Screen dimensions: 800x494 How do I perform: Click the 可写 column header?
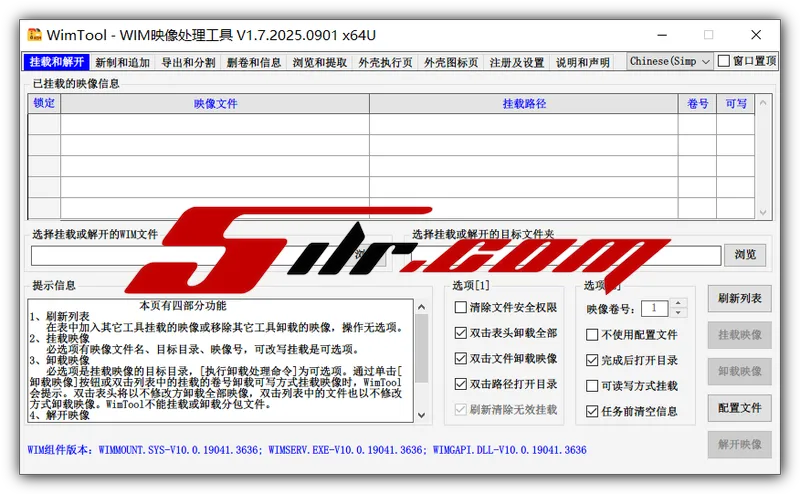tap(736, 104)
